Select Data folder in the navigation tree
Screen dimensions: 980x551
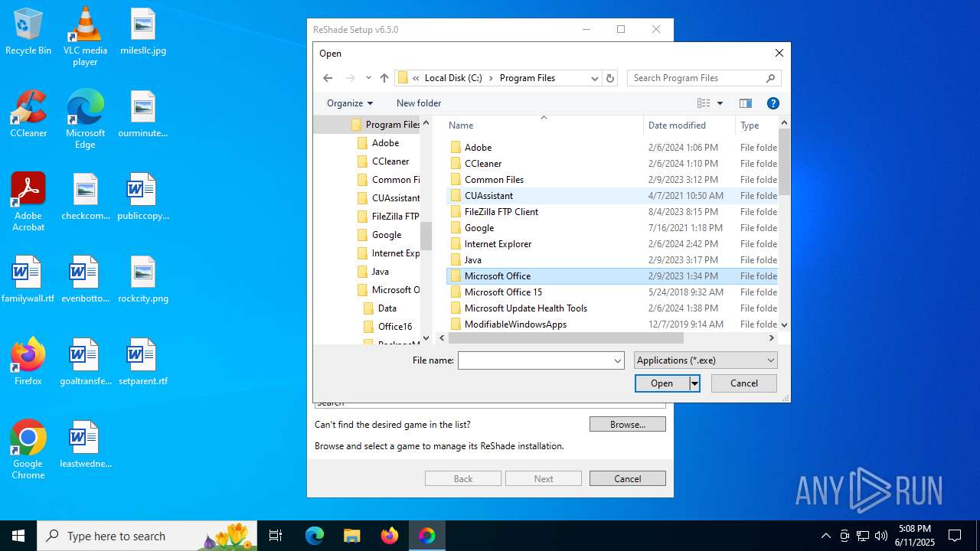point(387,308)
